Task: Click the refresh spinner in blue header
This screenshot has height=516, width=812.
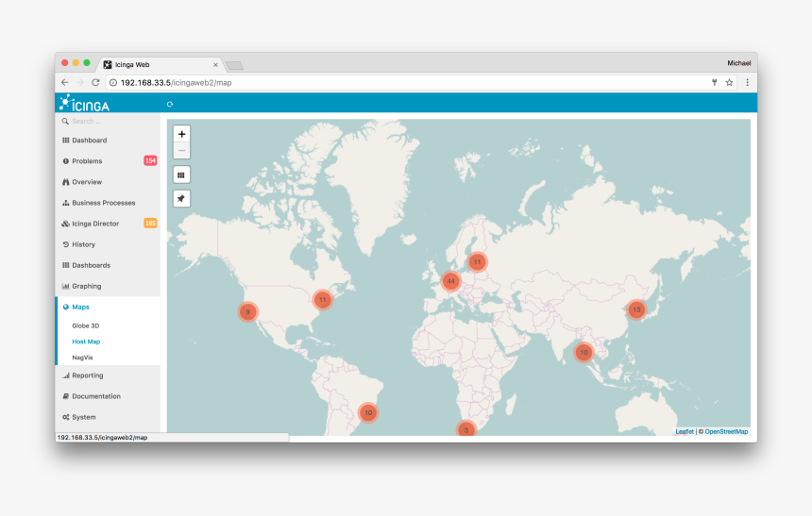Action: point(170,104)
